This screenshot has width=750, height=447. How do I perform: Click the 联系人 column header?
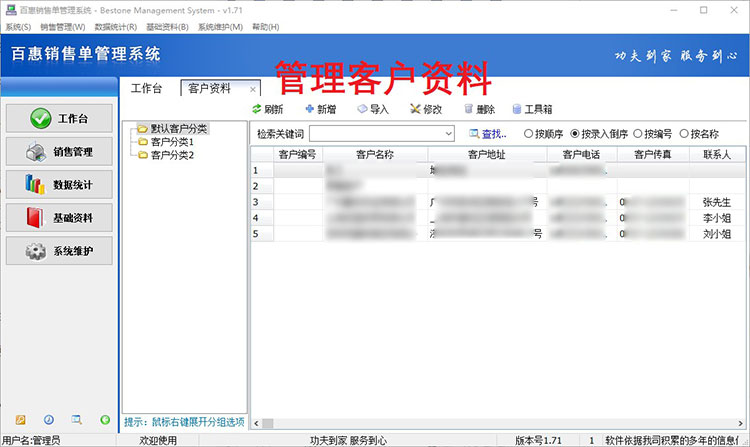point(717,154)
